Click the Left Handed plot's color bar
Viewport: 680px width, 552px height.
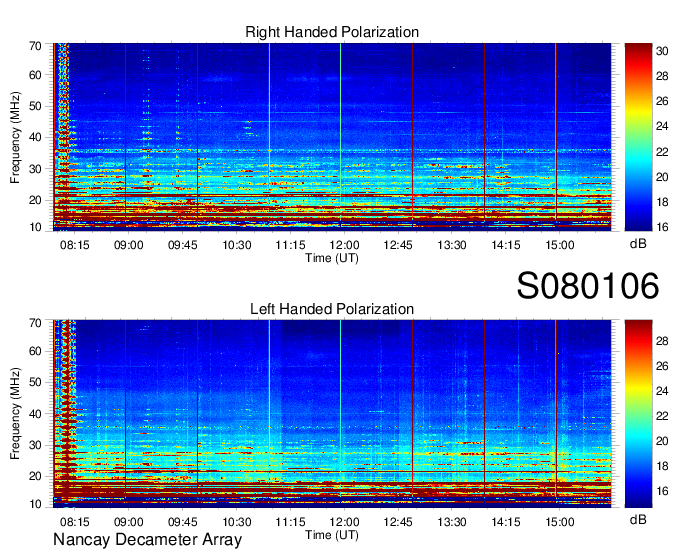(638, 414)
